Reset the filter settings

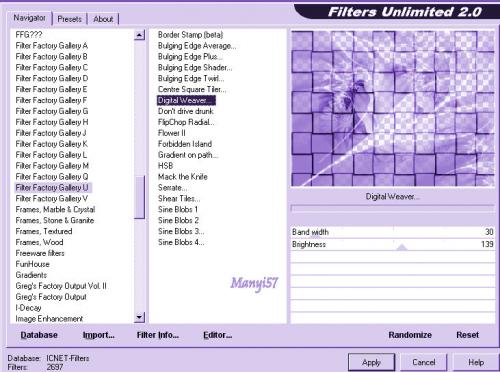click(x=467, y=335)
